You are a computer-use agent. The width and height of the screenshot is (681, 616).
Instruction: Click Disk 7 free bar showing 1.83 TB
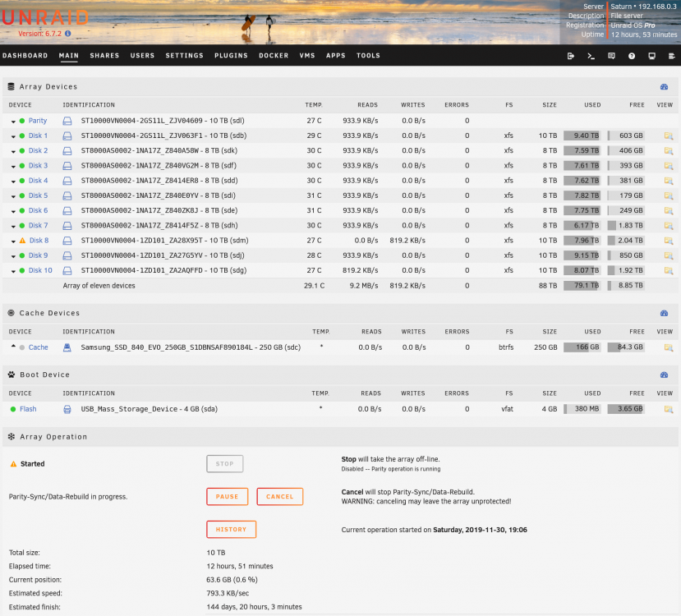coord(626,226)
